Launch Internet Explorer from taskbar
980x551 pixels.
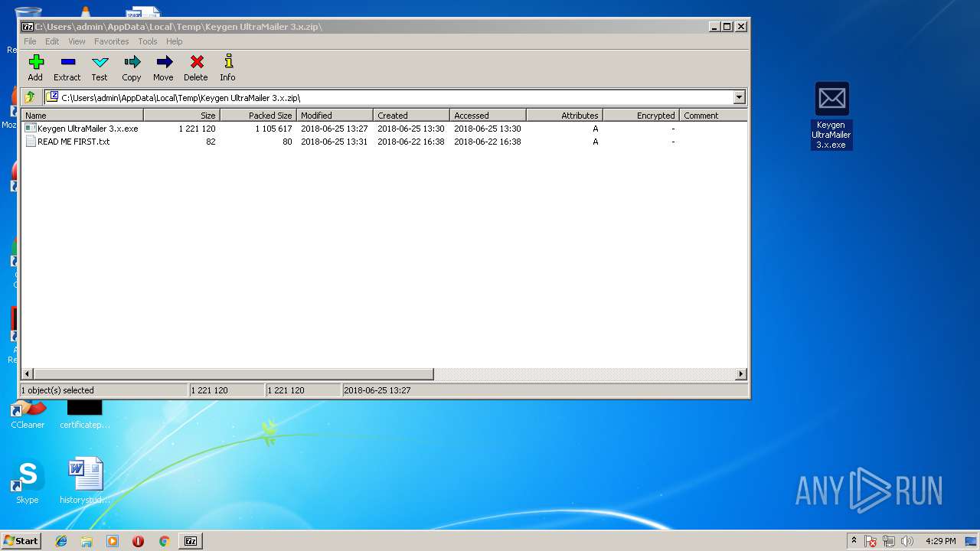tap(61, 541)
